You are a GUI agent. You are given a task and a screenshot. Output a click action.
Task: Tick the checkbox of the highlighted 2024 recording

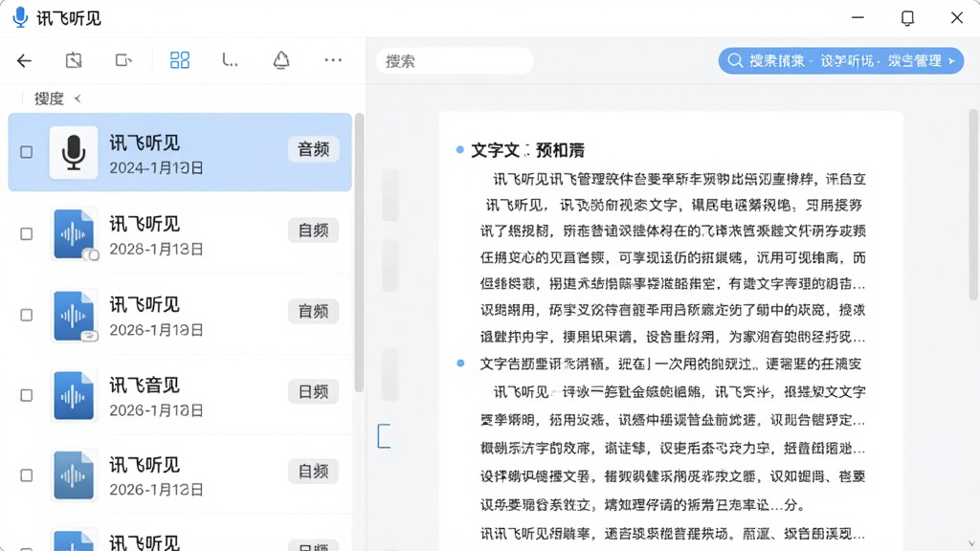pyautogui.click(x=26, y=152)
